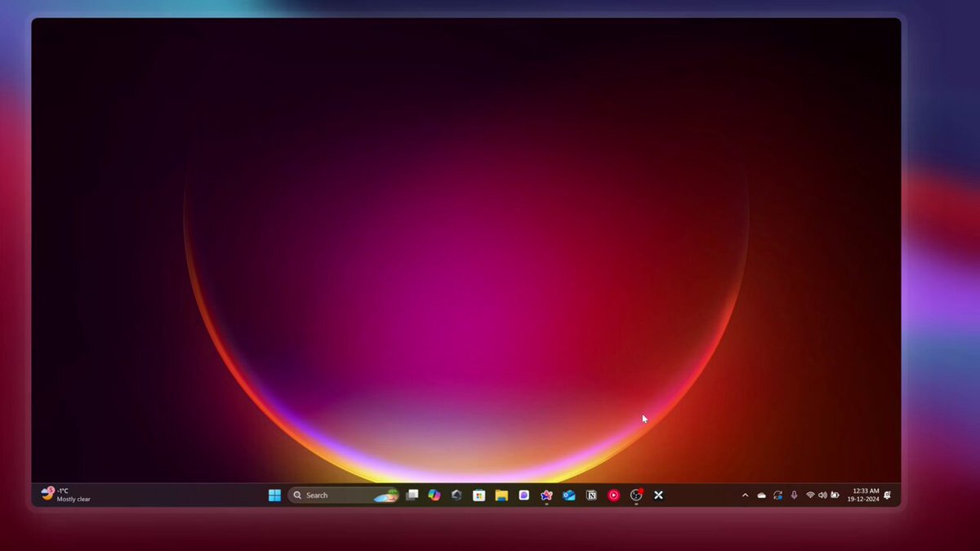980x551 pixels.
Task: Open the clock and date calendar
Action: (x=863, y=495)
